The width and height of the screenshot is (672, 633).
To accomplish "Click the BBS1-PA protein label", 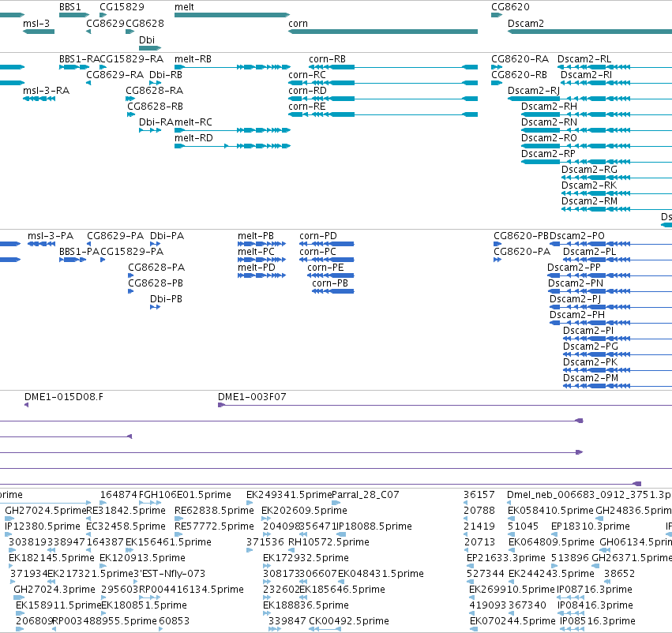I will click(79, 252).
